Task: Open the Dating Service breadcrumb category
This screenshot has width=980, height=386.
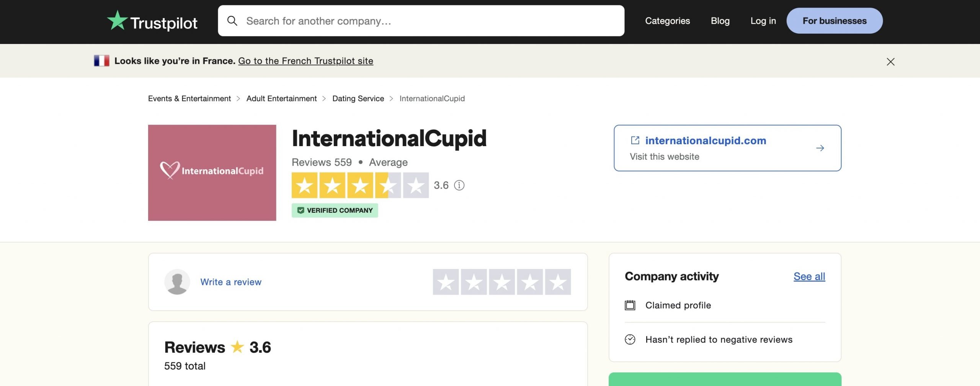Action: [x=358, y=98]
